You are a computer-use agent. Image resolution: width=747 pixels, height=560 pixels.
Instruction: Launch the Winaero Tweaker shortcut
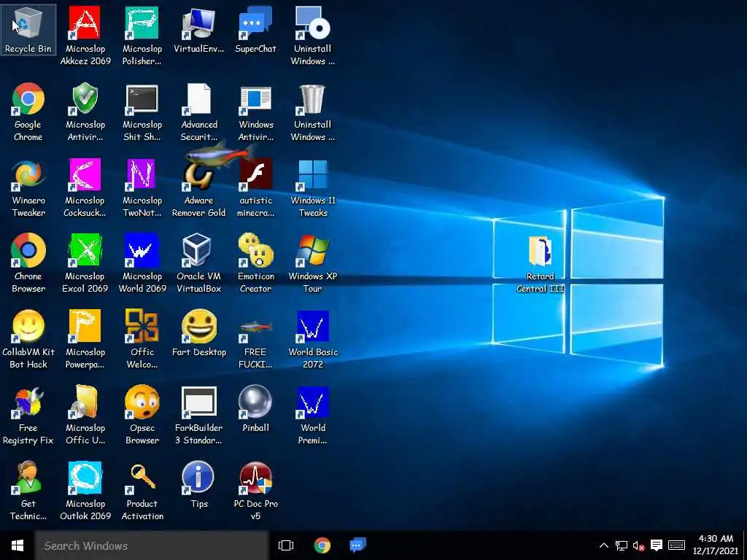[28, 187]
